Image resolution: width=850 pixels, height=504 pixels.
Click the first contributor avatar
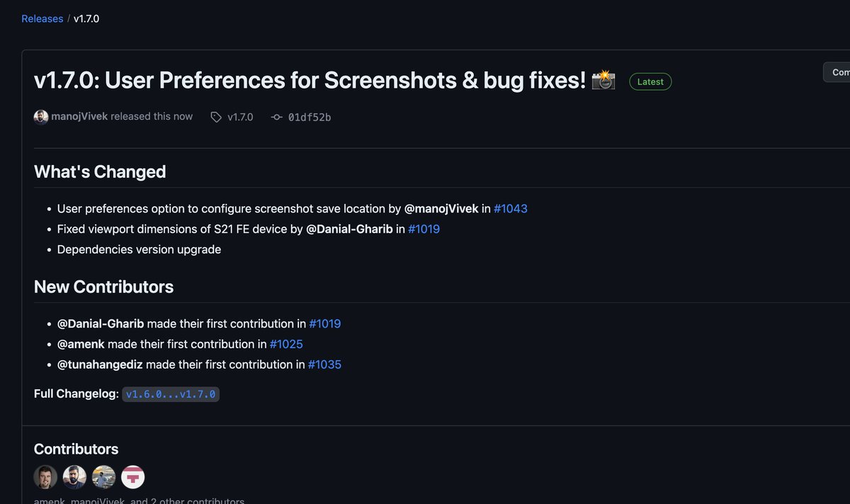[45, 477]
